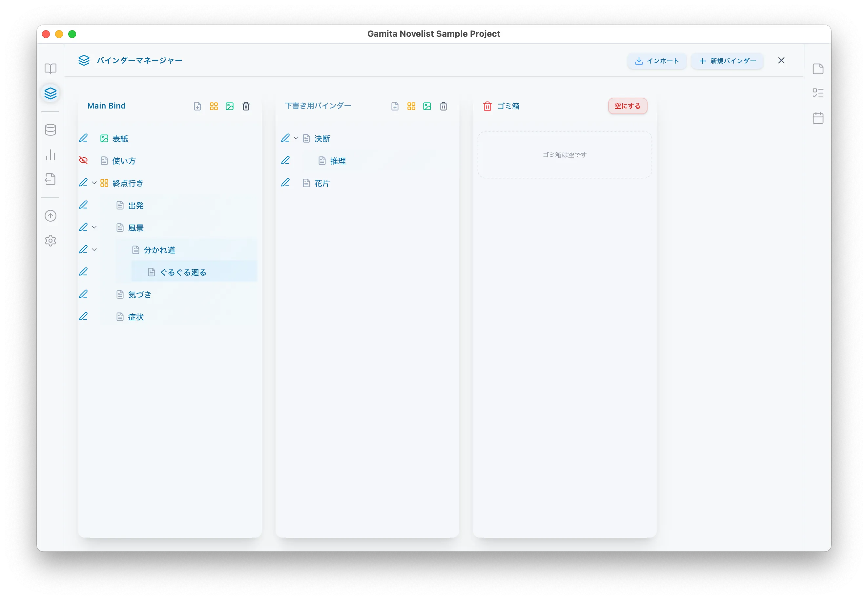Collapse the 分かれ道 chevron
The image size is (868, 600).
94,250
